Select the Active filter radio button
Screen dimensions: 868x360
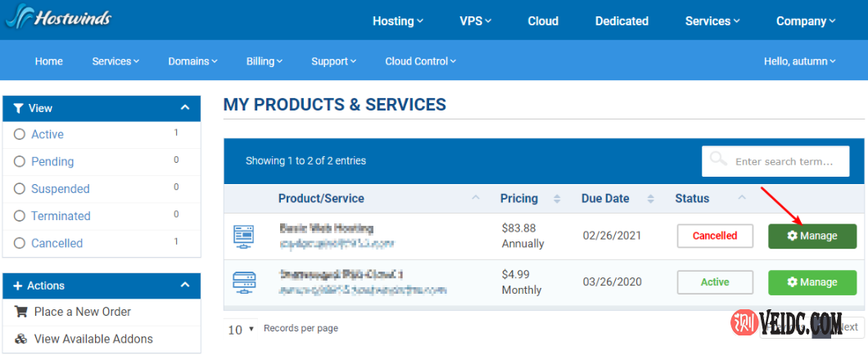click(x=20, y=134)
